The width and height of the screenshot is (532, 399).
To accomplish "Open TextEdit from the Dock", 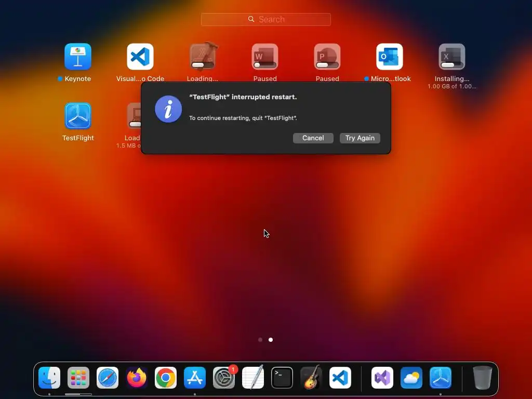I will [253, 378].
